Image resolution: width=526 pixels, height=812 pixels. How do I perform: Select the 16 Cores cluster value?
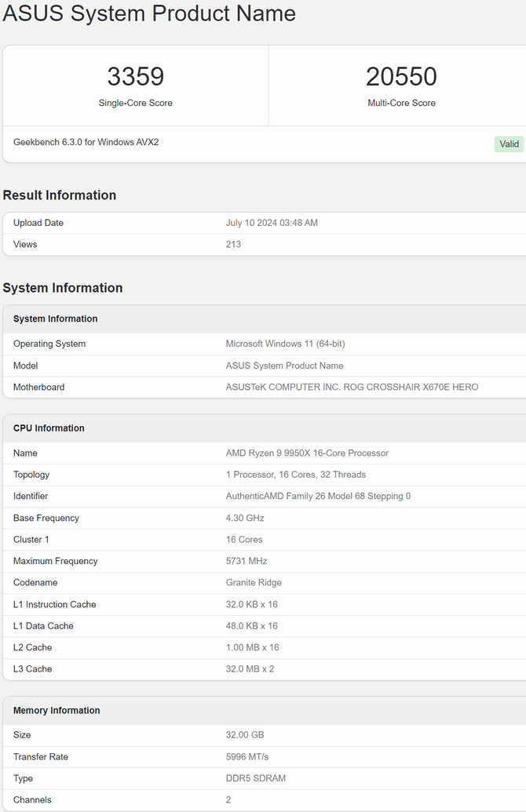point(244,540)
